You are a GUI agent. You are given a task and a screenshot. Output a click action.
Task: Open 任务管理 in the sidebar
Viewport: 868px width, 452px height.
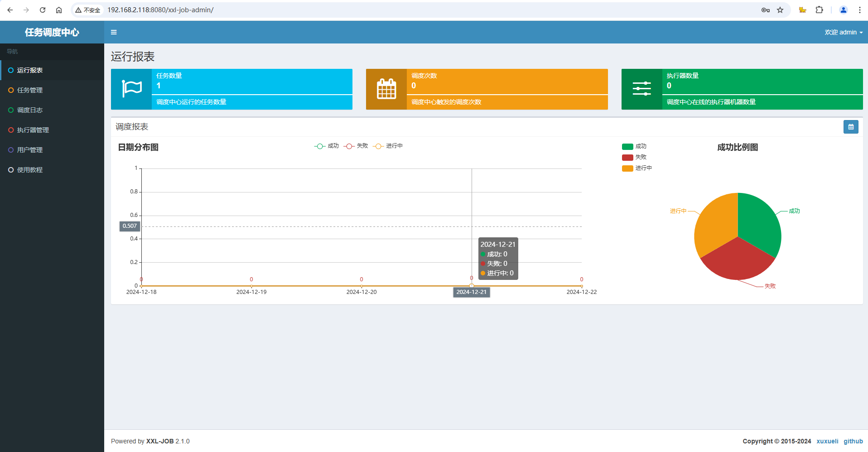pyautogui.click(x=52, y=90)
